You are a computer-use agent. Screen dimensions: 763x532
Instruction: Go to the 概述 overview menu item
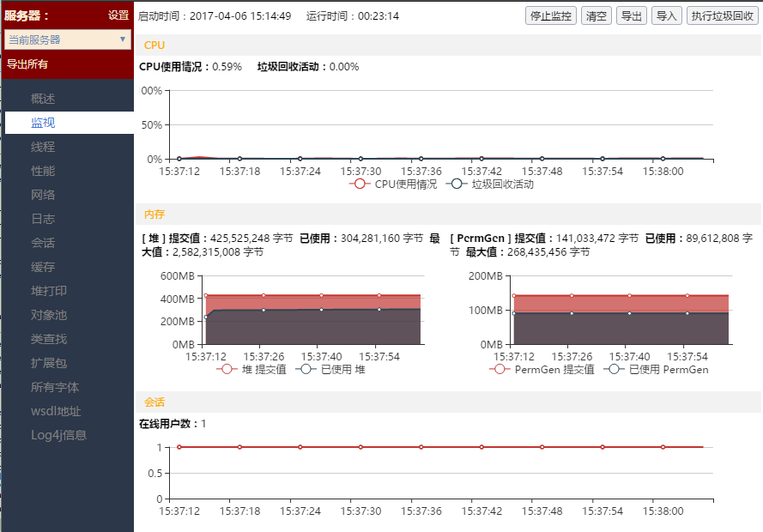(43, 99)
